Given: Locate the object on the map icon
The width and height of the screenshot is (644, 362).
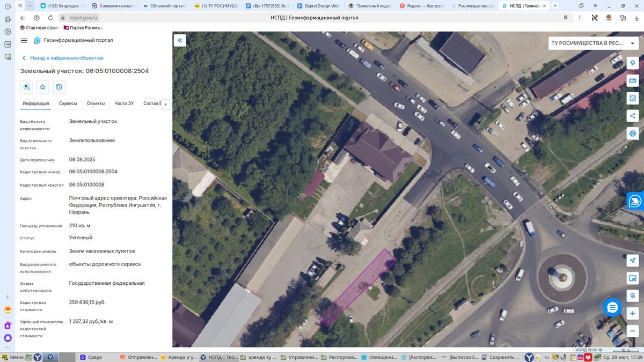Looking at the screenshot, I should (x=27, y=87).
